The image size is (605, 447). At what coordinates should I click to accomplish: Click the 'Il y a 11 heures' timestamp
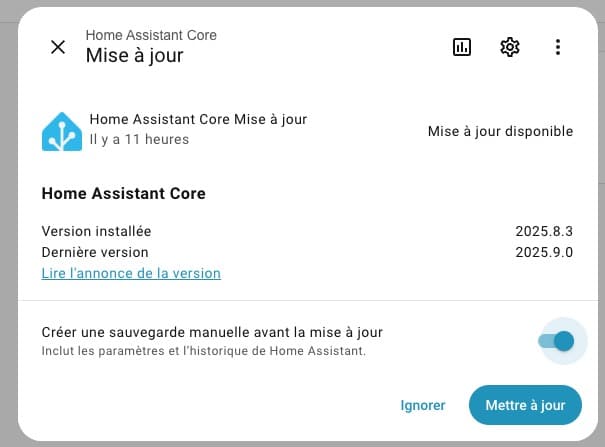139,139
